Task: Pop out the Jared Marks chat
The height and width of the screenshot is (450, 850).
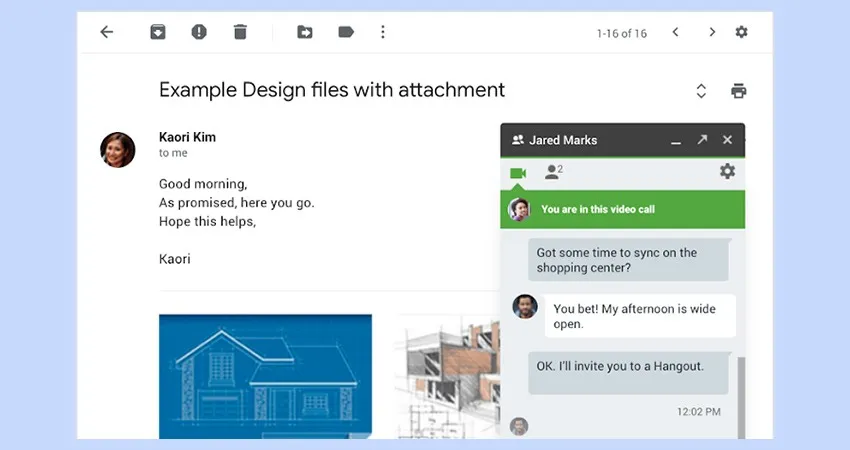Action: 702,140
